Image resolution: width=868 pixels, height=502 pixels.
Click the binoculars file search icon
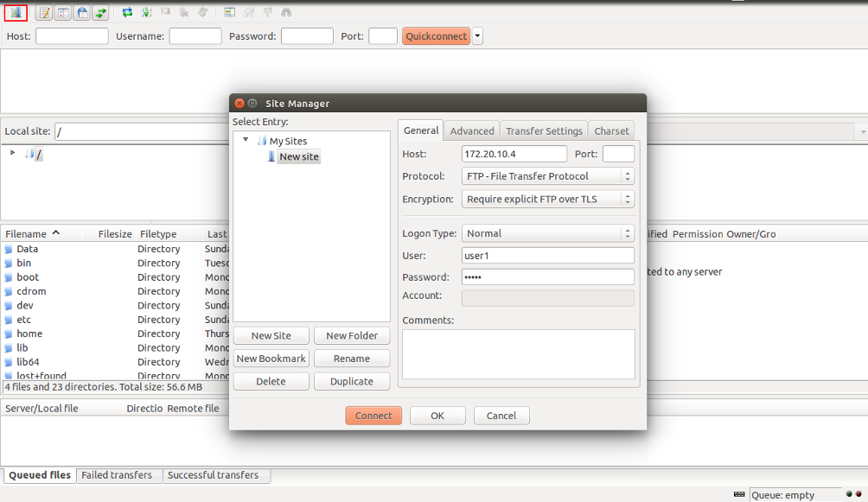coord(286,12)
